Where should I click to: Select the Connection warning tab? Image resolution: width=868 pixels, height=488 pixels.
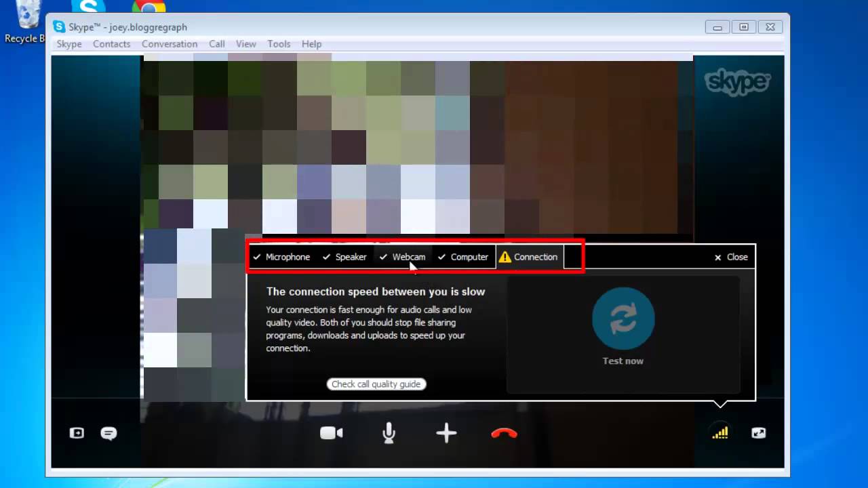[529, 257]
